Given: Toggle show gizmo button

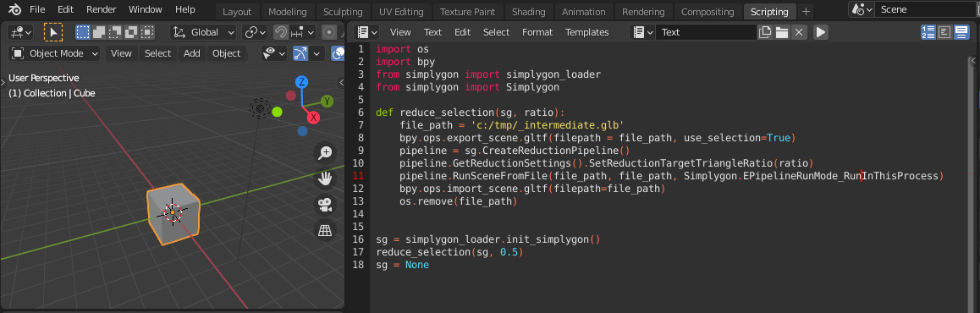Looking at the screenshot, I should (301, 54).
